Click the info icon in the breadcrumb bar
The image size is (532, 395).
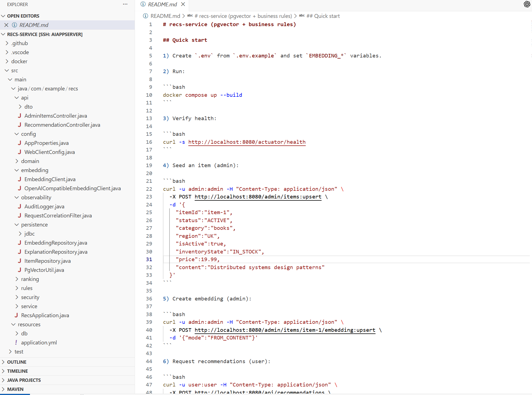coord(145,16)
